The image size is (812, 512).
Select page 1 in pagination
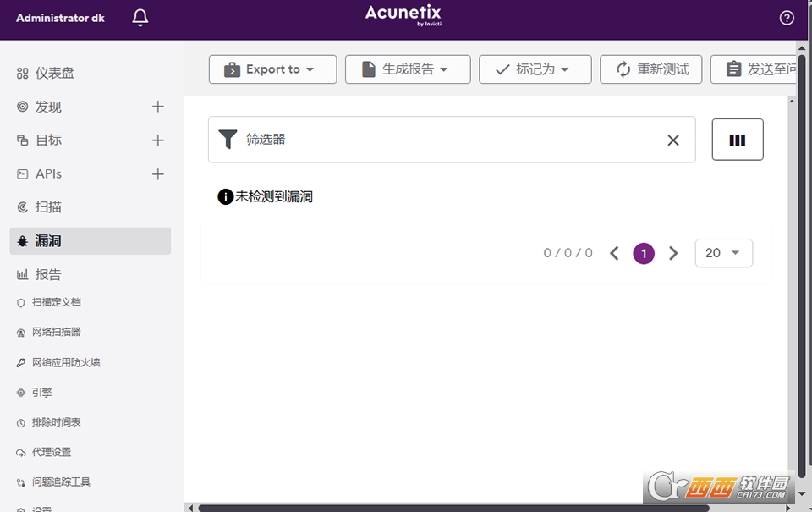(x=644, y=253)
